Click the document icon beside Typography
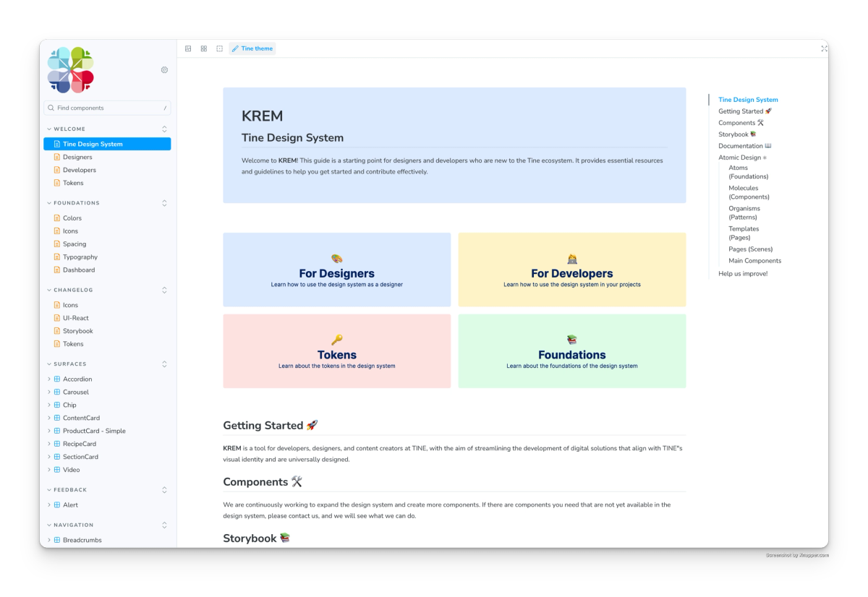The image size is (868, 597). pos(57,257)
